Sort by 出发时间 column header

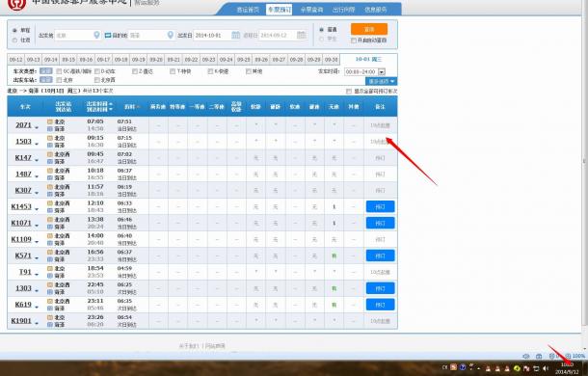[x=99, y=103]
